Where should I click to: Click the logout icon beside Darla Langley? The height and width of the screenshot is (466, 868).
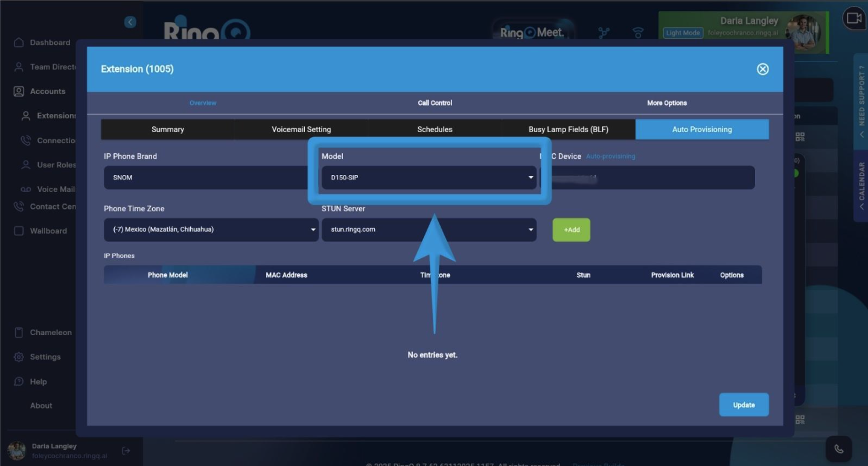coord(126,450)
